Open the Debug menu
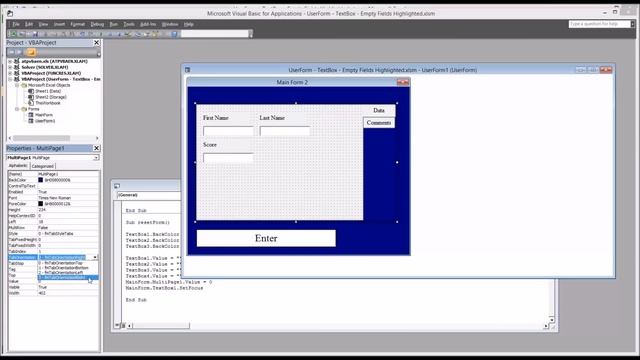 pos(97,24)
